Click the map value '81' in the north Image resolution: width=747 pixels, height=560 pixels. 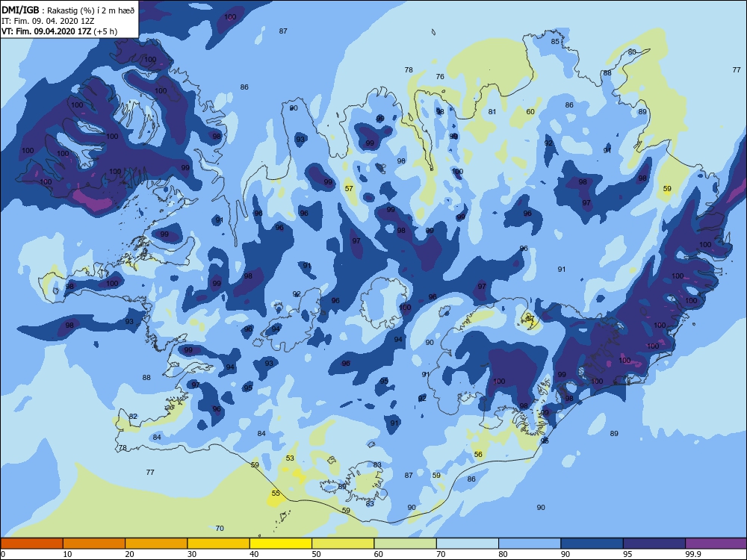pyautogui.click(x=492, y=112)
